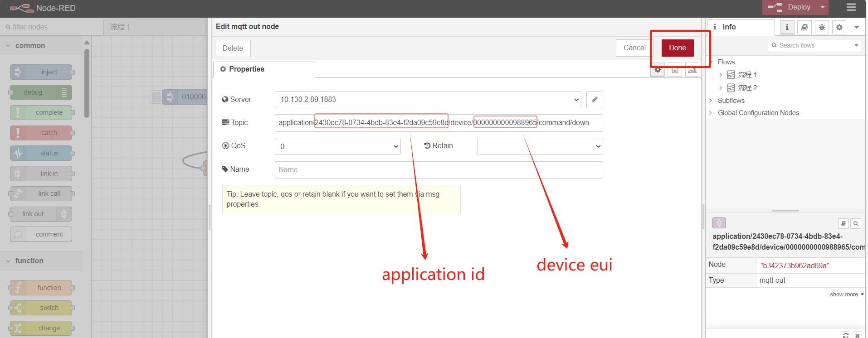868x338 pixels.
Task: Open the Properties tab
Action: (264, 69)
